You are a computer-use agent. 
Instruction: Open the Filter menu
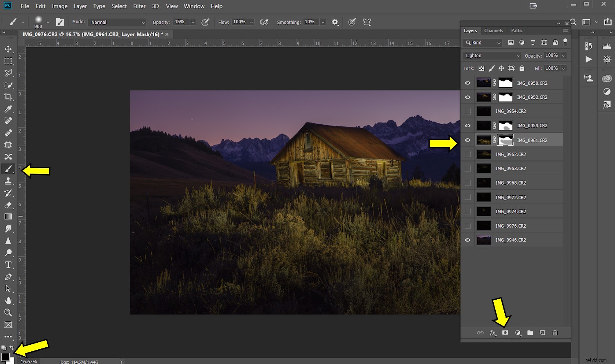139,6
